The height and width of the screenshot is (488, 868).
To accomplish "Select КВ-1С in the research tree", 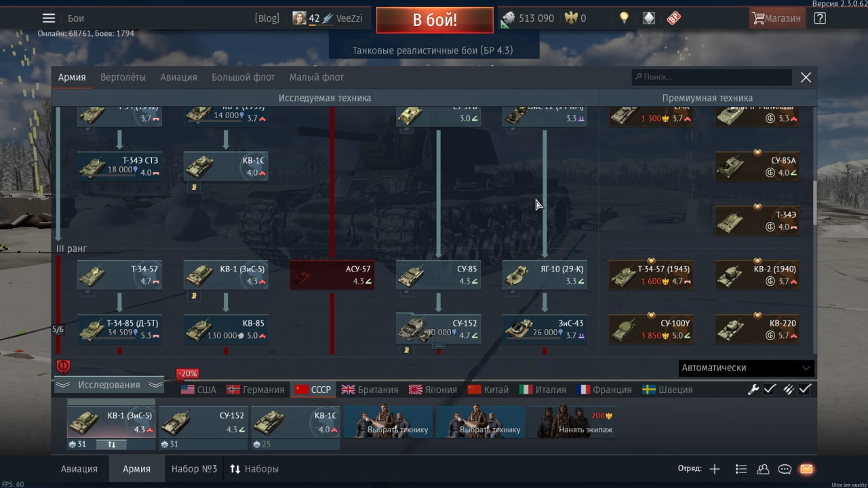I will pyautogui.click(x=226, y=166).
